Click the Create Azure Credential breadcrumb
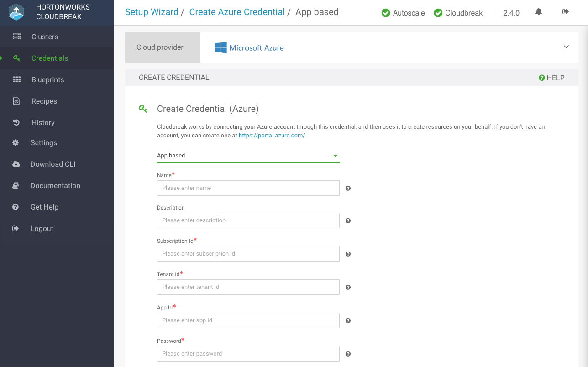Image resolution: width=588 pixels, height=367 pixels. click(x=236, y=12)
